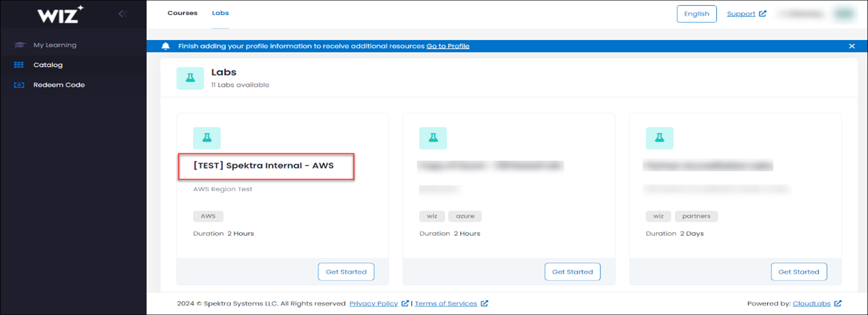Click the My Learning graduation cap icon
Viewport: 868px width, 315px height.
coord(19,45)
